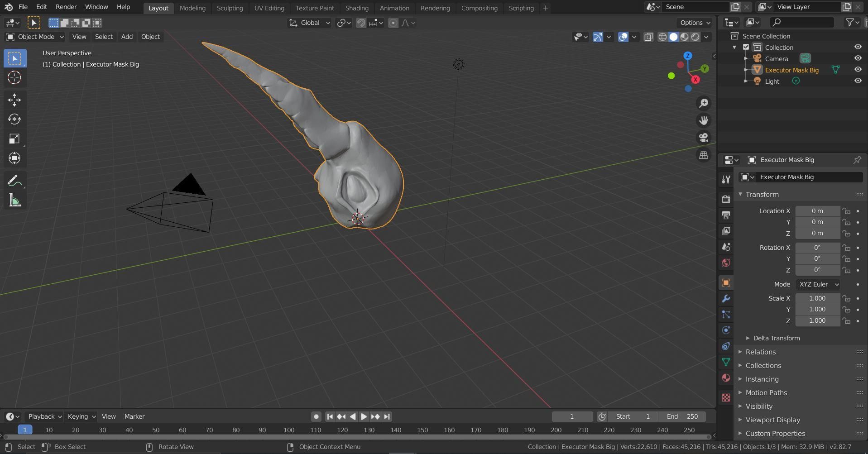The height and width of the screenshot is (454, 868).
Task: Jump to the end frame
Action: tap(387, 416)
